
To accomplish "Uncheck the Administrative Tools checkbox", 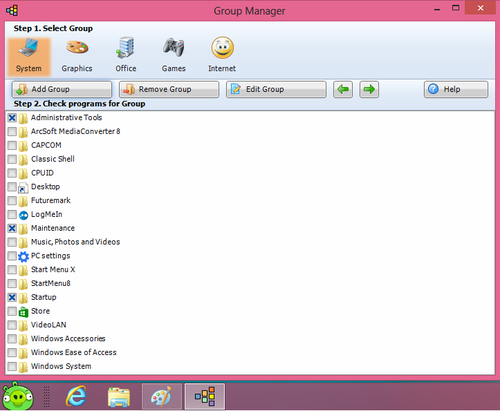I will point(12,118).
